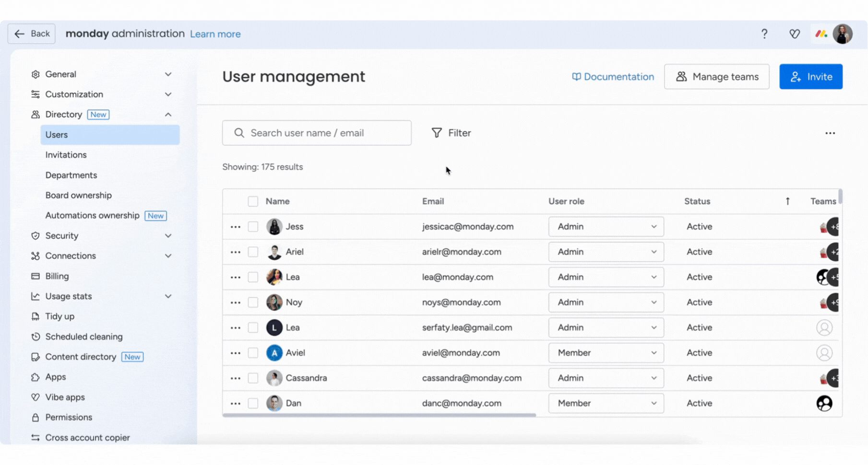This screenshot has width=868, height=465.
Task: Open Board ownership in the sidebar
Action: tap(78, 195)
